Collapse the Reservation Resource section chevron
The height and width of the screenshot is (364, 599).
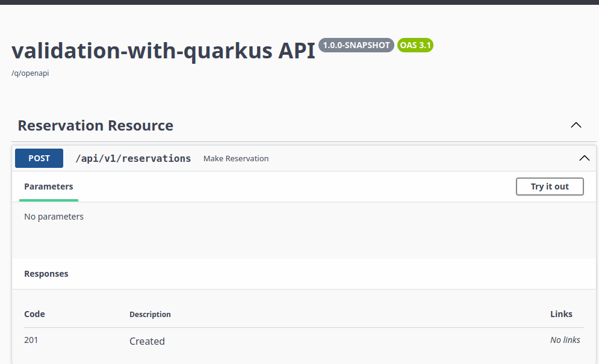(x=576, y=125)
